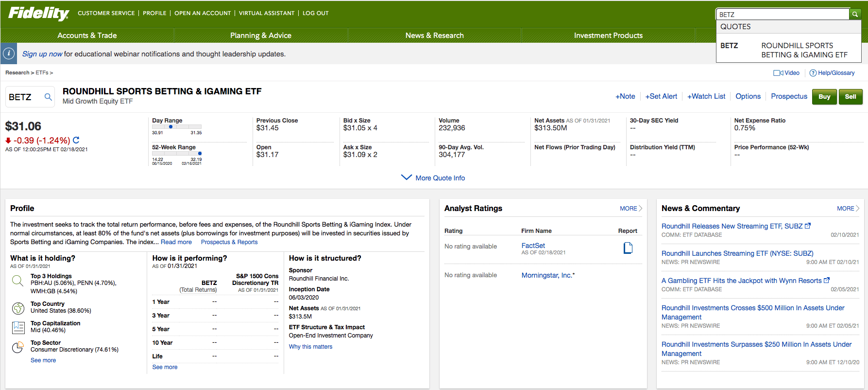The height and width of the screenshot is (390, 868).
Task: Open Help/Glossary with question mark icon
Action: pyautogui.click(x=832, y=73)
